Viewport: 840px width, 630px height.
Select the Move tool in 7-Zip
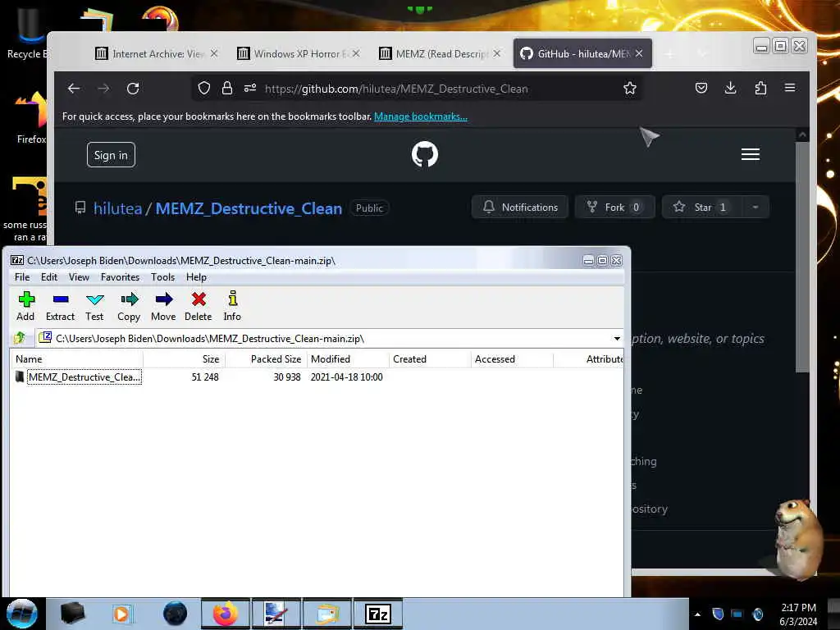click(x=163, y=307)
